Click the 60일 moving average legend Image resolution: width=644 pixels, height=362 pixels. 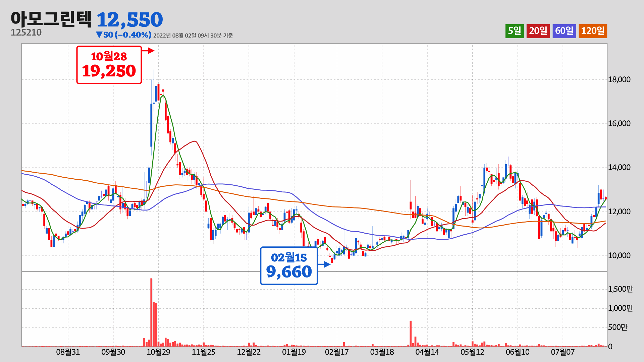(x=564, y=31)
